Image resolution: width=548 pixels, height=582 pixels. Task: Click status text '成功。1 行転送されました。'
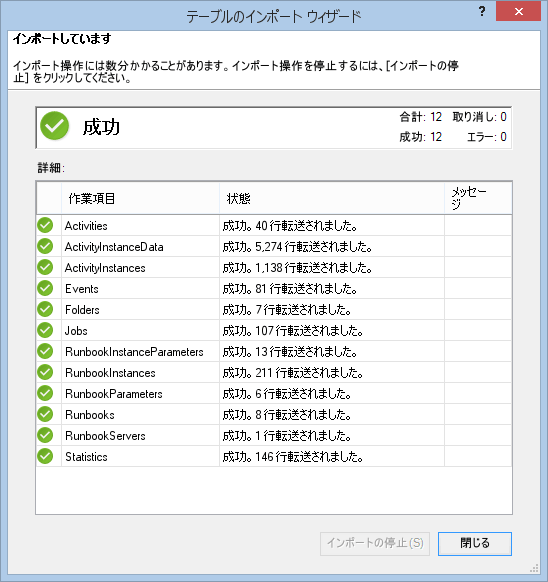tap(287, 436)
